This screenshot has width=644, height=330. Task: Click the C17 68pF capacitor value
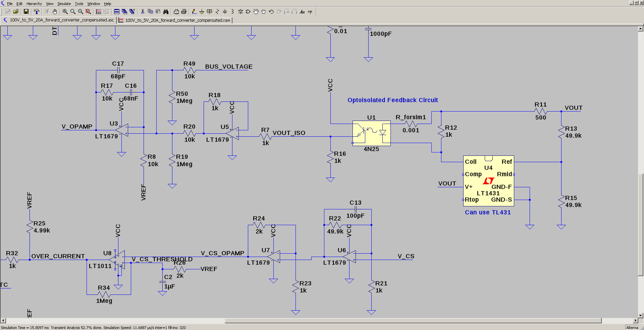pos(118,76)
